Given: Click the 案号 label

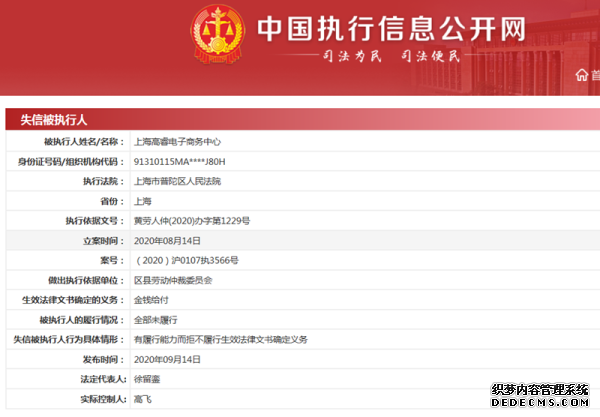Looking at the screenshot, I should pyautogui.click(x=112, y=261).
